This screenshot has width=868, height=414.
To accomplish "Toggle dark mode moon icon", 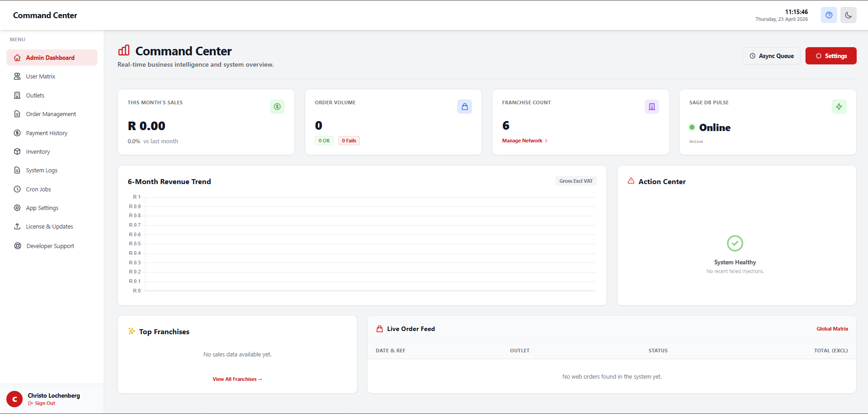I will [x=848, y=15].
